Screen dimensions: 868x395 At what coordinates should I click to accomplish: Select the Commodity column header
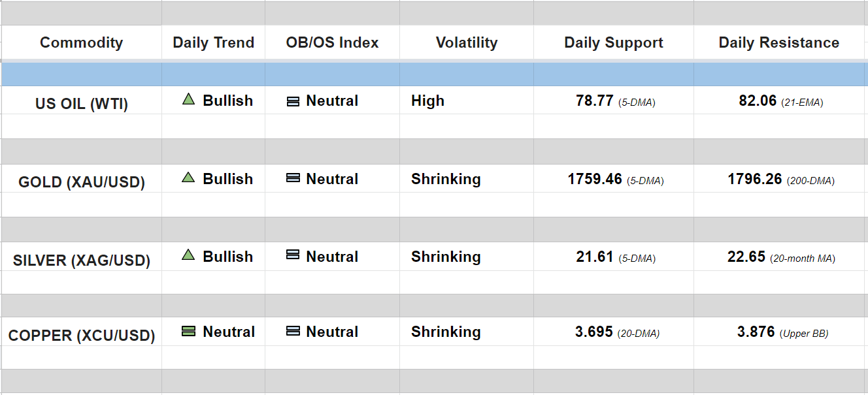81,43
